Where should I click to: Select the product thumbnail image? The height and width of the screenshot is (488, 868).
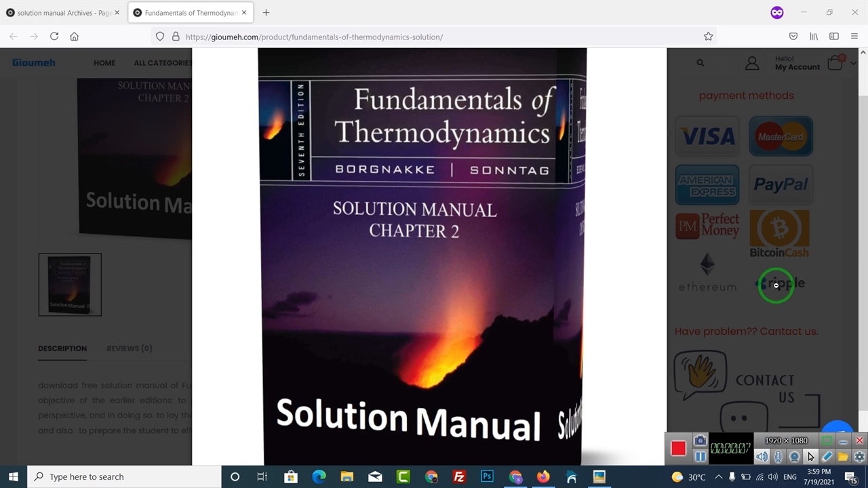[x=70, y=285]
